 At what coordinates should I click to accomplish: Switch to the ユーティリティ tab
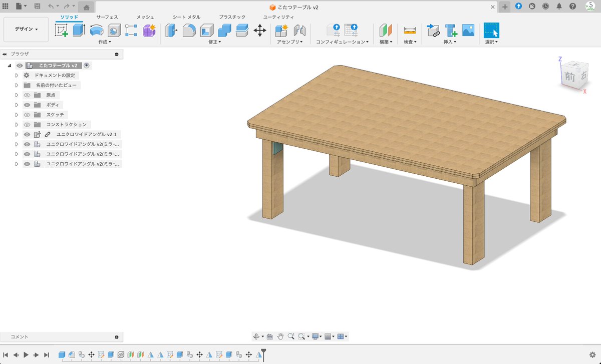[x=279, y=17]
